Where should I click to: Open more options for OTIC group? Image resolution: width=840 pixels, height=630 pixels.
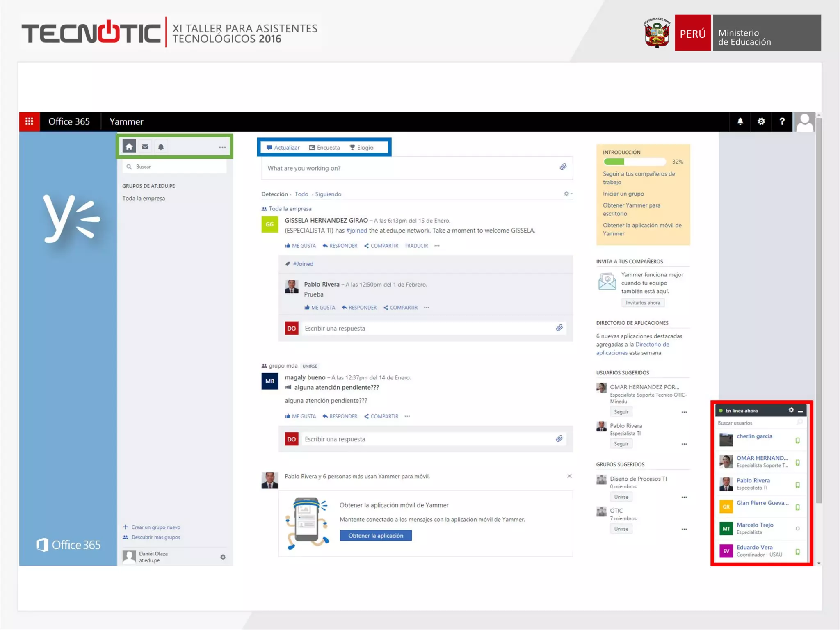(684, 529)
